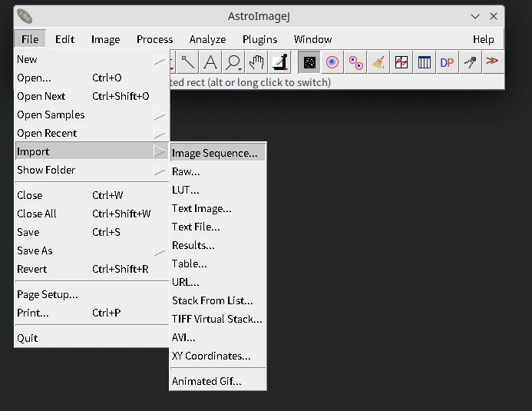Select URL... import option
The height and width of the screenshot is (411, 532).
point(218,282)
